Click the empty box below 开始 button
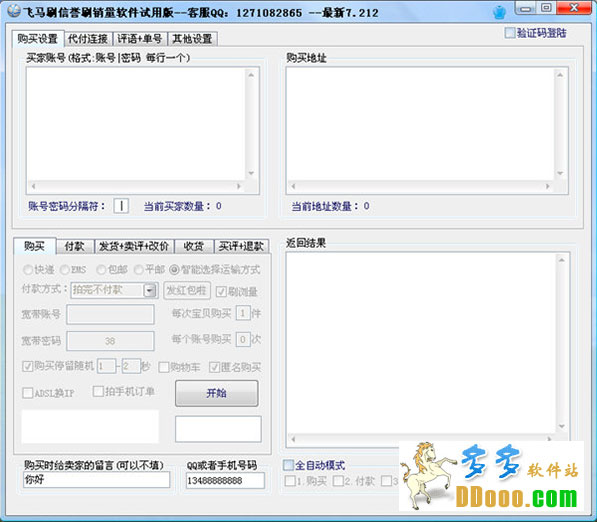The width and height of the screenshot is (597, 522). pos(218,429)
